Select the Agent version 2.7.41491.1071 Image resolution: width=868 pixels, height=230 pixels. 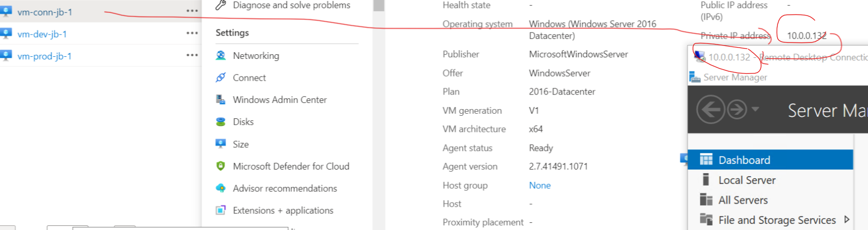(x=558, y=166)
